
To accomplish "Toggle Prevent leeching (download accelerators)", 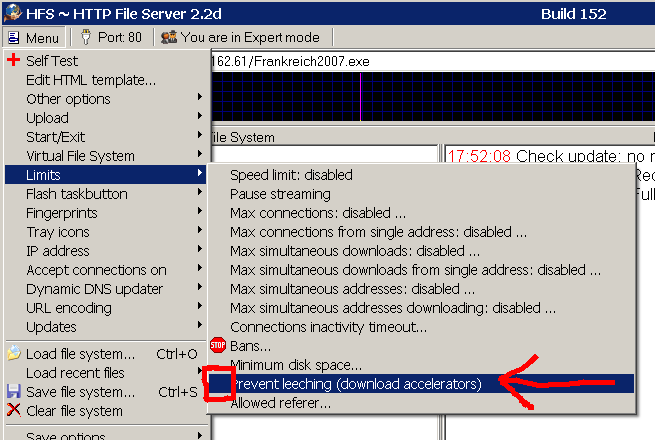I will [421, 384].
